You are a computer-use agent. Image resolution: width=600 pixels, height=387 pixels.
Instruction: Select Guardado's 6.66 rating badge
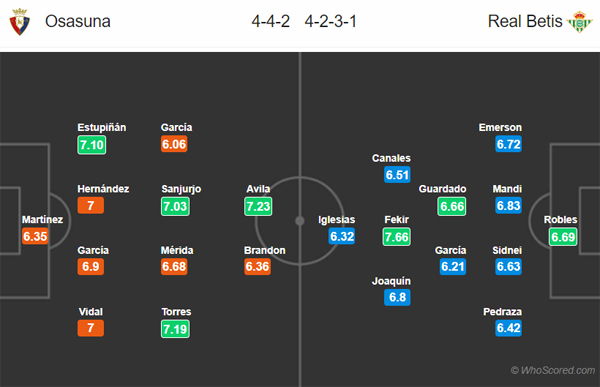pyautogui.click(x=452, y=206)
